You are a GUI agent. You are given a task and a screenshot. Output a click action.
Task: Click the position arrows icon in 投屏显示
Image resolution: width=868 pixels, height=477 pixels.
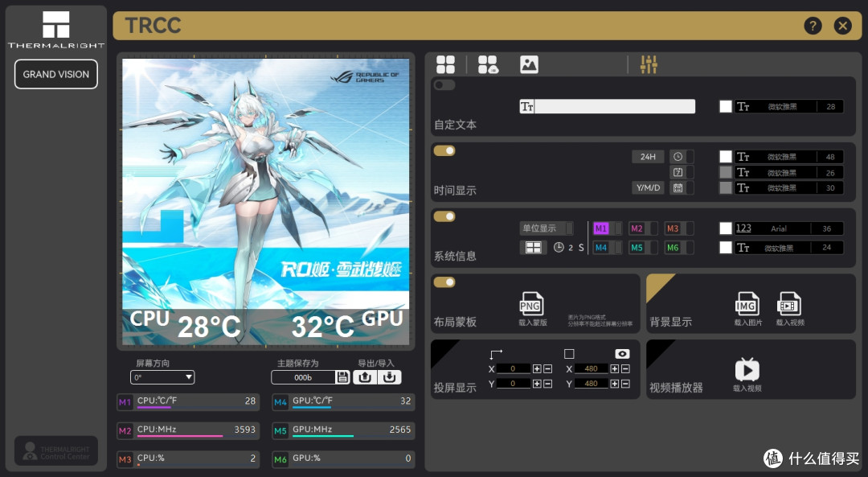tap(496, 353)
